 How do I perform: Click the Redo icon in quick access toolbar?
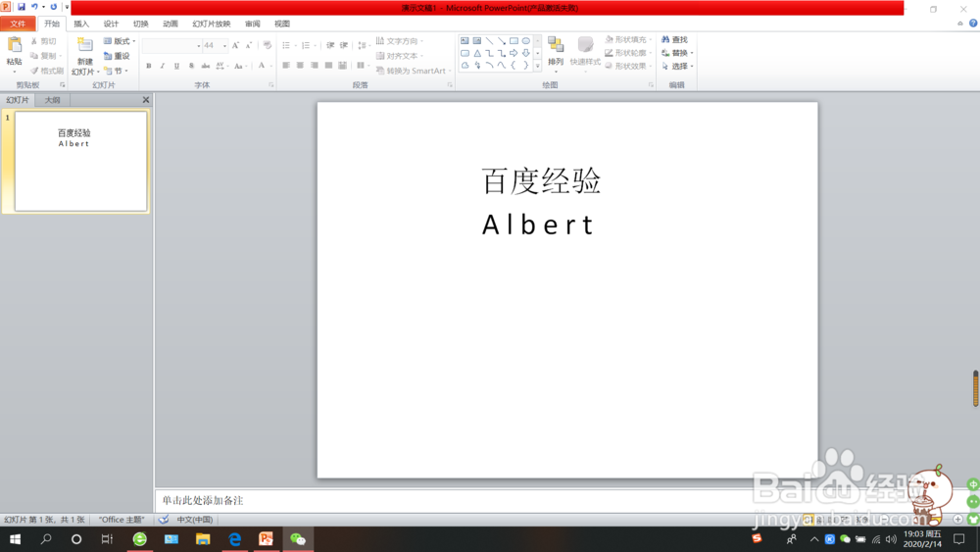[x=54, y=7]
